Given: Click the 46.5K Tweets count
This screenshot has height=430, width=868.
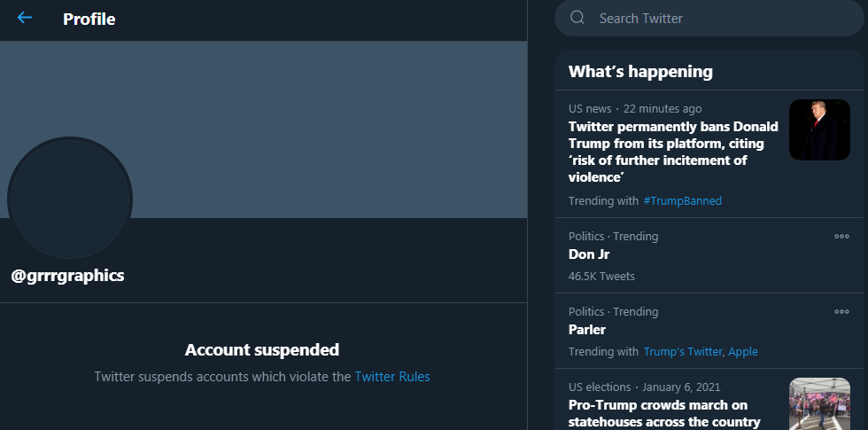Looking at the screenshot, I should (601, 276).
